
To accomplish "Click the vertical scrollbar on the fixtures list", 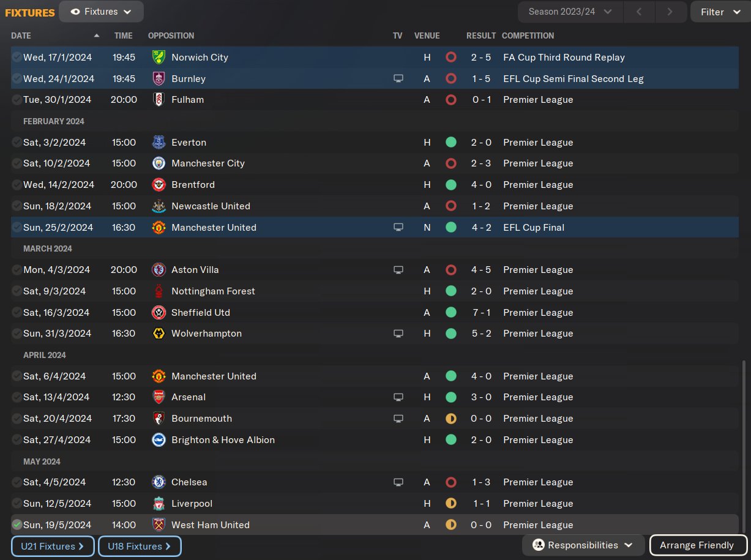I will click(743, 447).
